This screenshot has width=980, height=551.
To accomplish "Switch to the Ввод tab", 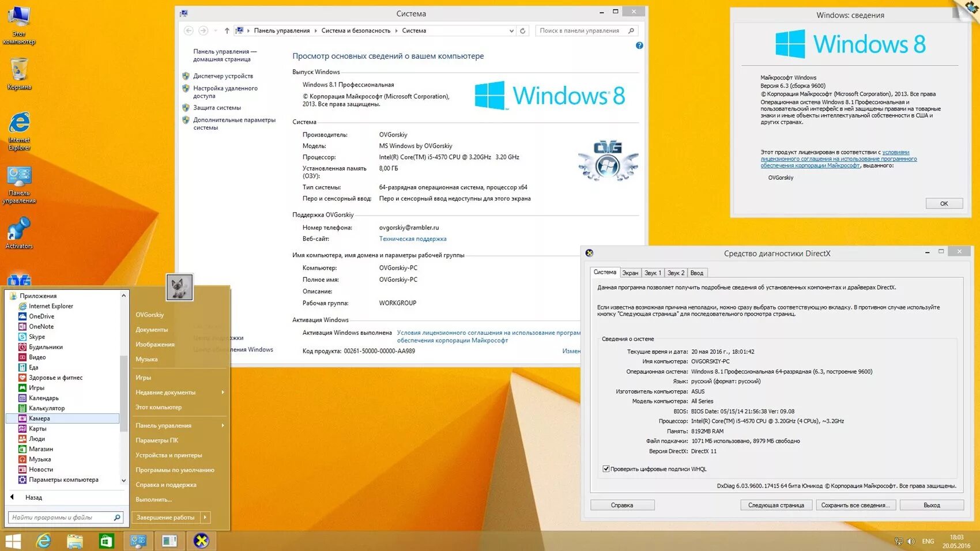I will click(697, 273).
